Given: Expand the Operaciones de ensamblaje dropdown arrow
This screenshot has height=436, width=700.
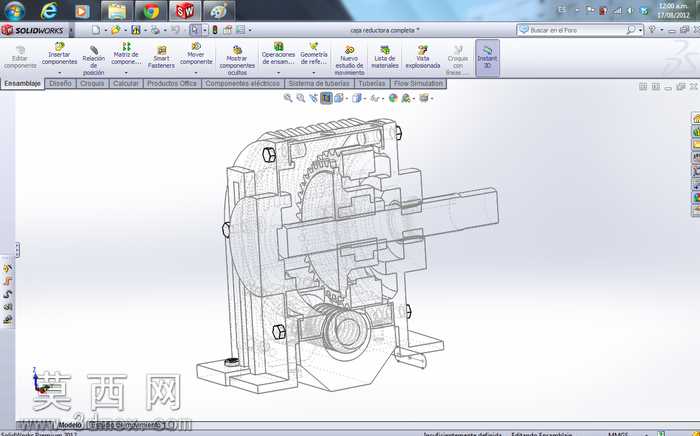Looking at the screenshot, I should 278,73.
